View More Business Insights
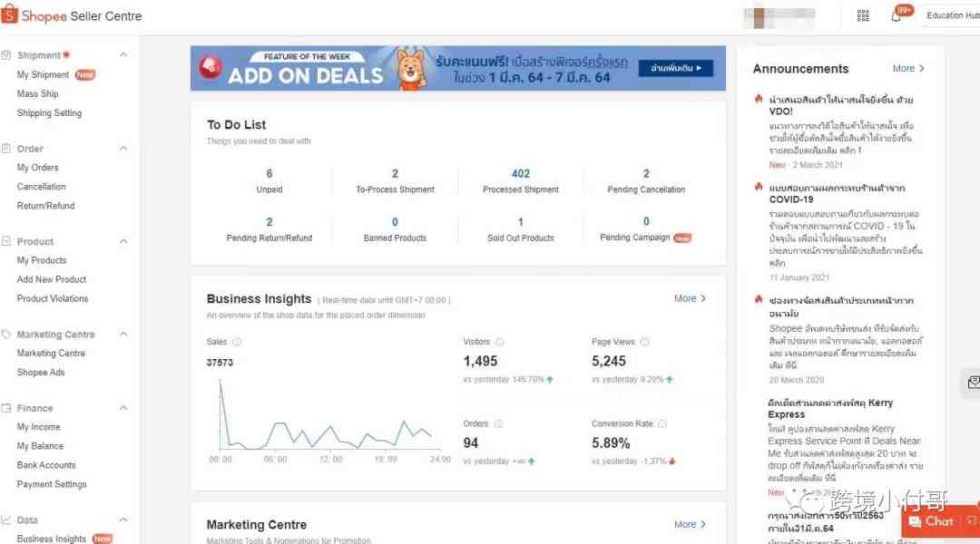Viewport: 980px width, 544px height. [690, 298]
